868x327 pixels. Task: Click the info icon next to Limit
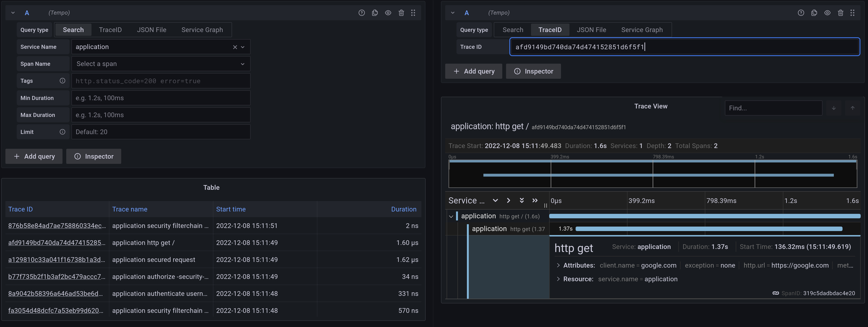(x=62, y=132)
